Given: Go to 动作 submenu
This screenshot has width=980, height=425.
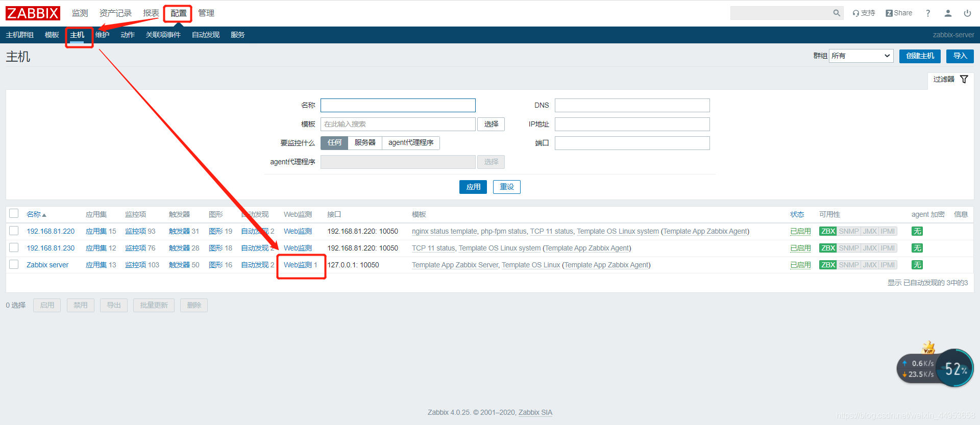Looking at the screenshot, I should tap(128, 35).
